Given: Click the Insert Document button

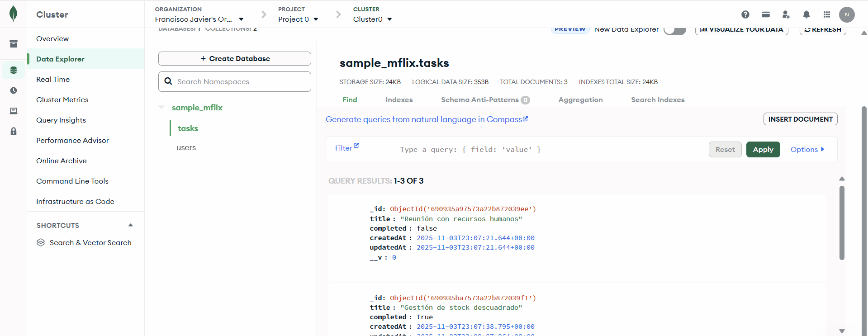Looking at the screenshot, I should pyautogui.click(x=801, y=119).
